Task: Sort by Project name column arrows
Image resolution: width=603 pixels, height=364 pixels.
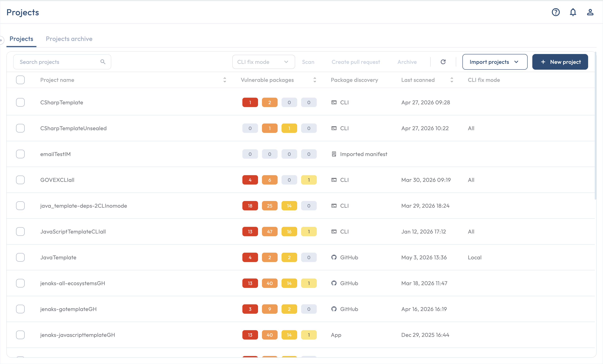Action: (225, 80)
